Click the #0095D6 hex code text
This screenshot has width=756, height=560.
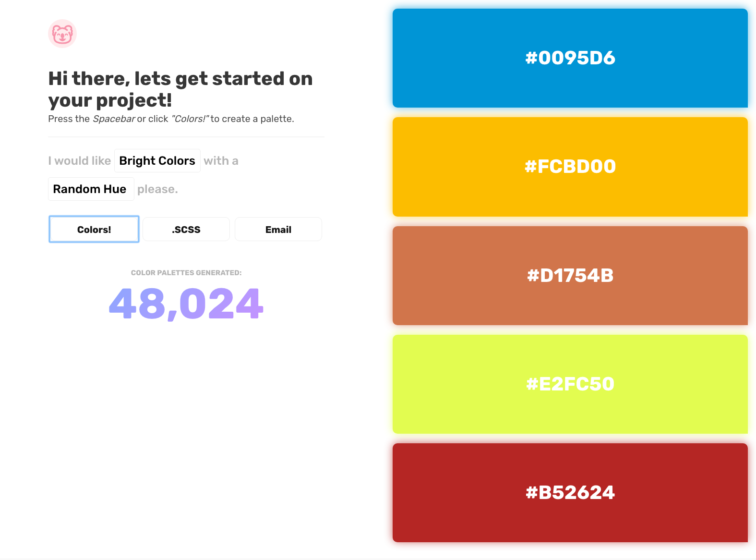pyautogui.click(x=570, y=58)
